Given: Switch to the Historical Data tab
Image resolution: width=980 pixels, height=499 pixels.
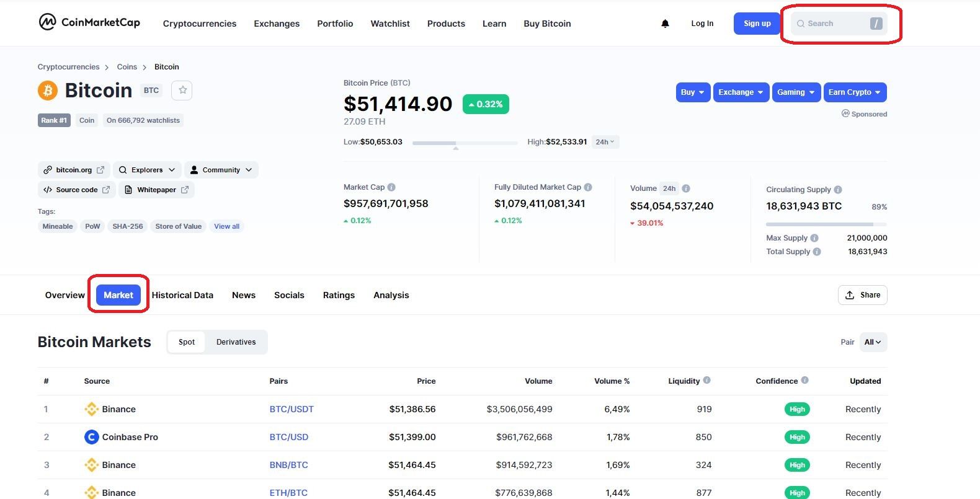Looking at the screenshot, I should click(x=182, y=295).
